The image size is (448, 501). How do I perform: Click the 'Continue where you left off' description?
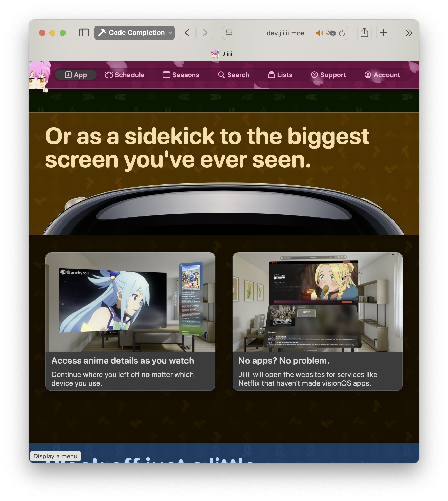(123, 379)
